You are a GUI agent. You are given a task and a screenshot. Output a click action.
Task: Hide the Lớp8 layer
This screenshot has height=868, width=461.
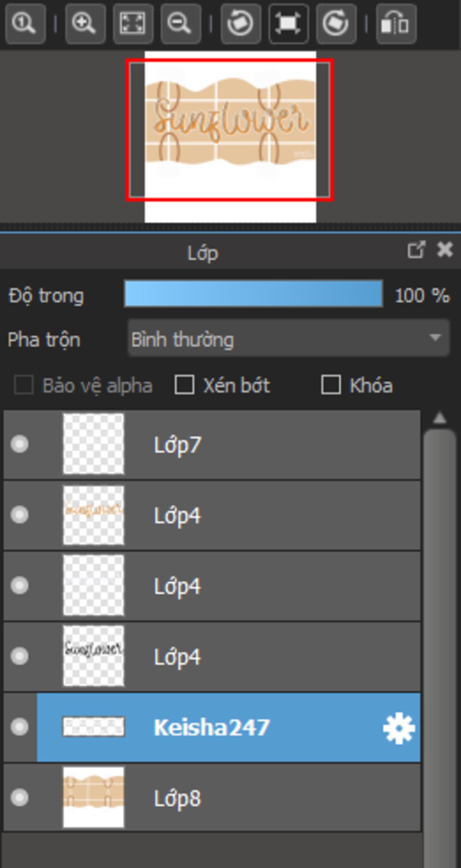coord(19,797)
